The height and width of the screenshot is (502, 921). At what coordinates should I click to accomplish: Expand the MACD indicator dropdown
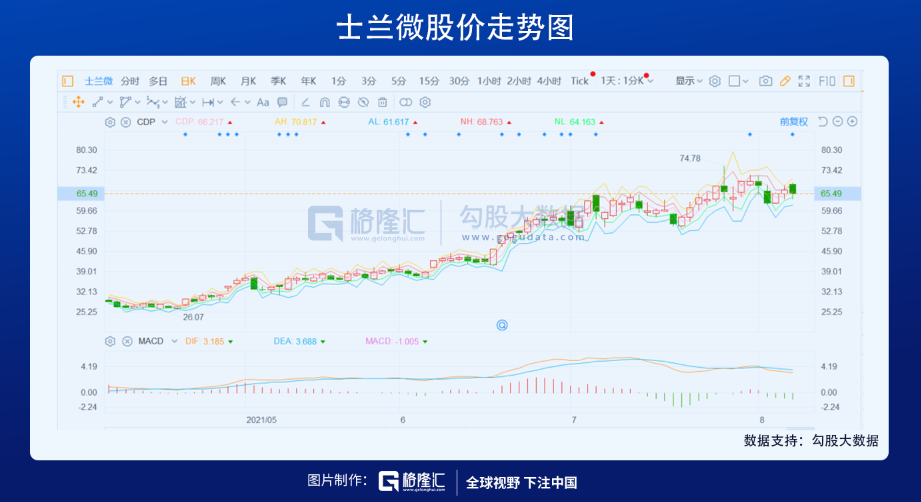point(174,341)
